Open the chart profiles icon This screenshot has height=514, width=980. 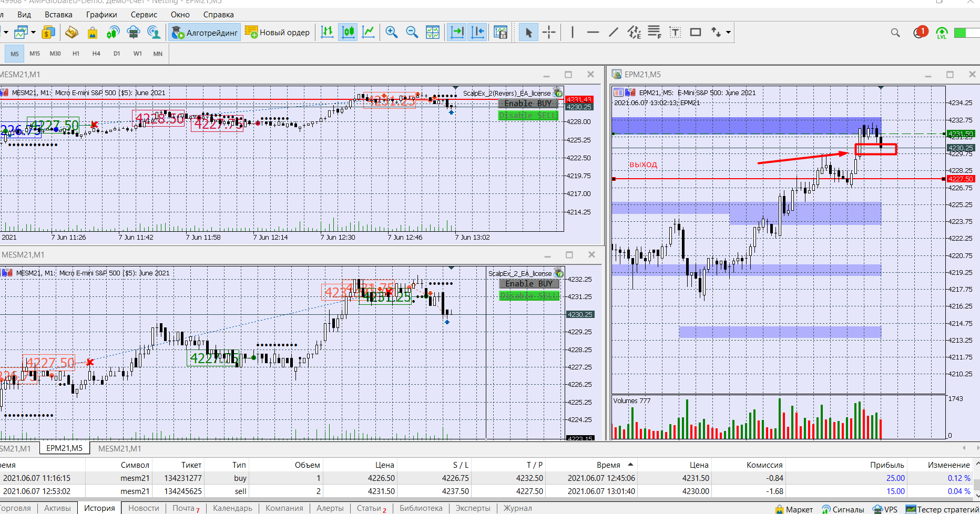[21, 33]
